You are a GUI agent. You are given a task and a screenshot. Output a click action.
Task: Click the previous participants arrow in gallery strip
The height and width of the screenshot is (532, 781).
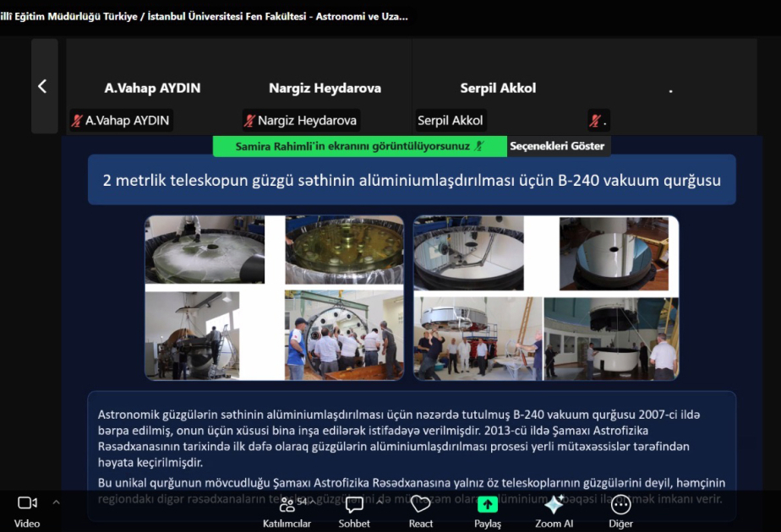pyautogui.click(x=43, y=86)
